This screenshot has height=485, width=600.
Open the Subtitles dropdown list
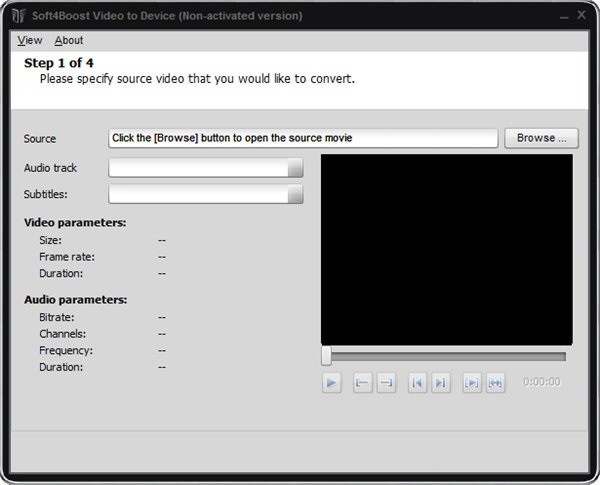coord(295,195)
